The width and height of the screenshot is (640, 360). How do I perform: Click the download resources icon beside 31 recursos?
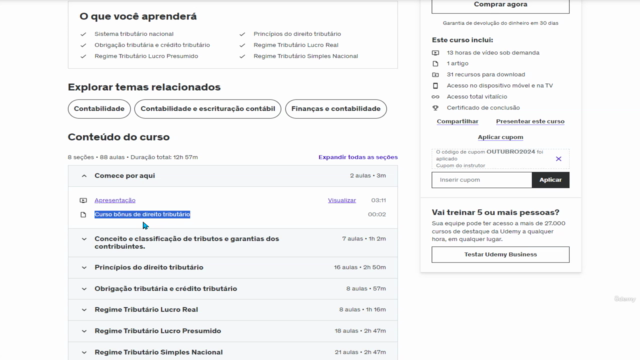tap(436, 75)
